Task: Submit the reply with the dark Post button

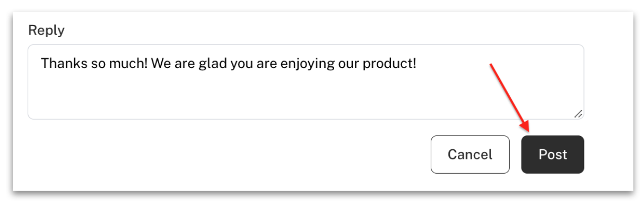Action: point(552,155)
